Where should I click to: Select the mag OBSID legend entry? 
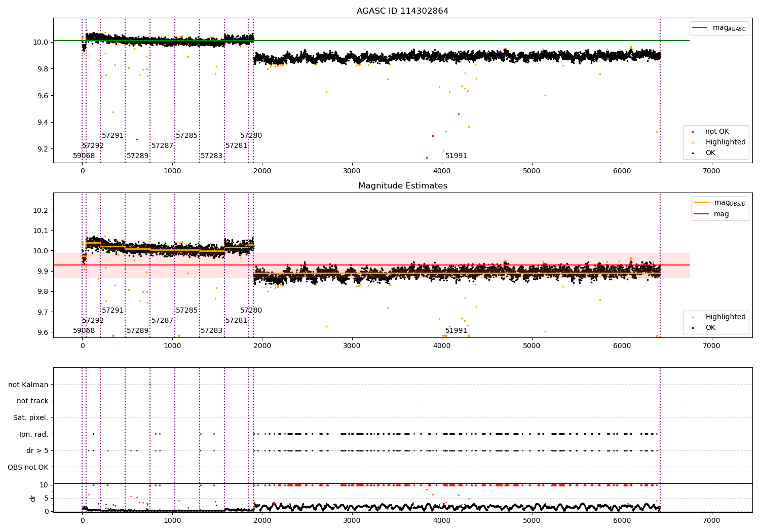coord(720,203)
